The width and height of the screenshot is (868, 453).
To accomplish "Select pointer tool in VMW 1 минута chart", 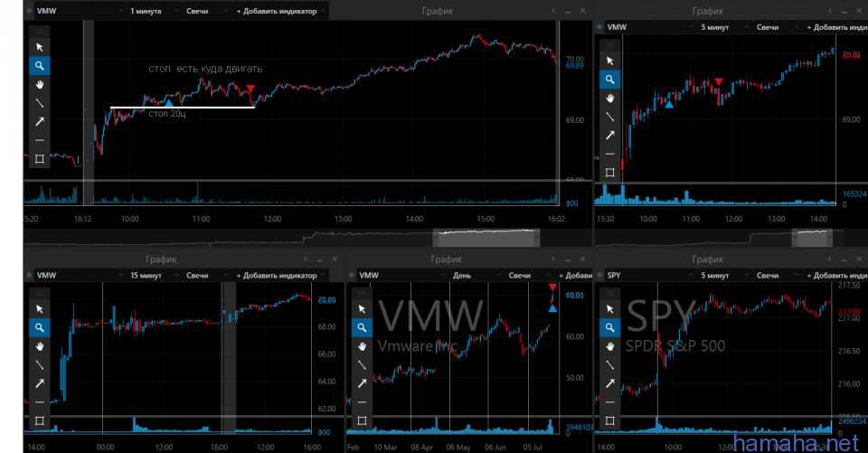I will pos(39,47).
